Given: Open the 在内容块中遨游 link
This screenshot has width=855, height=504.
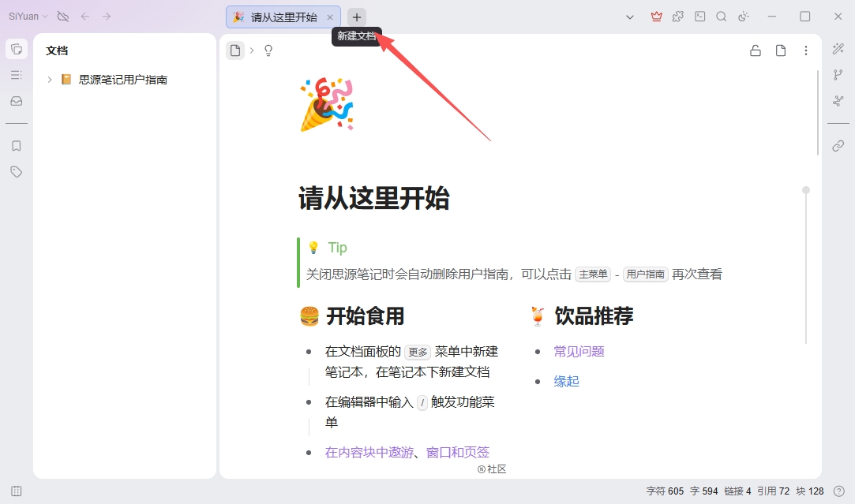Looking at the screenshot, I should (369, 452).
